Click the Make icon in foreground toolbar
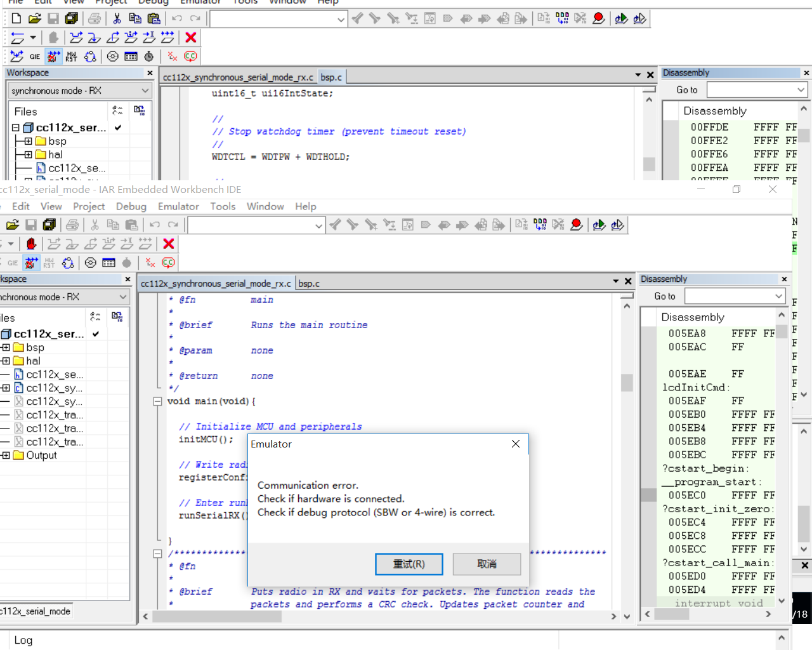 (x=540, y=225)
